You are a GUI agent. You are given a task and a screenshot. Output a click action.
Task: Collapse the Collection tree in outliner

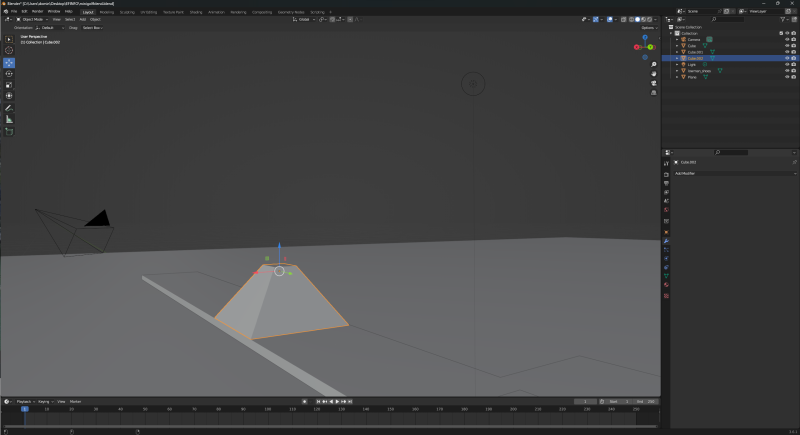[x=671, y=33]
